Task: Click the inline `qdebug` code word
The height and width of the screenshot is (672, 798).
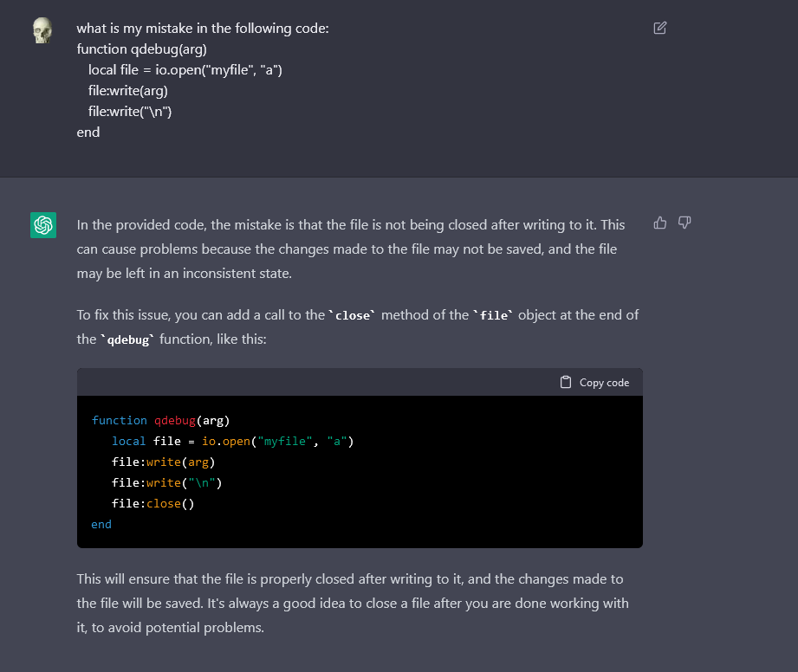Action: coord(127,339)
